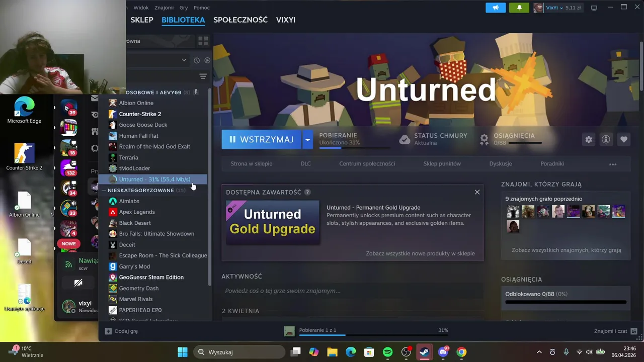
Task: Click achievements unlocked progress bar
Action: (x=566, y=303)
